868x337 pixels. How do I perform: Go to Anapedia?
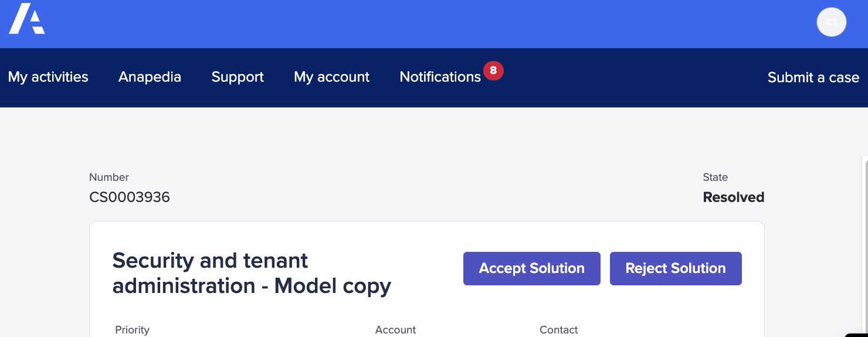pyautogui.click(x=150, y=77)
